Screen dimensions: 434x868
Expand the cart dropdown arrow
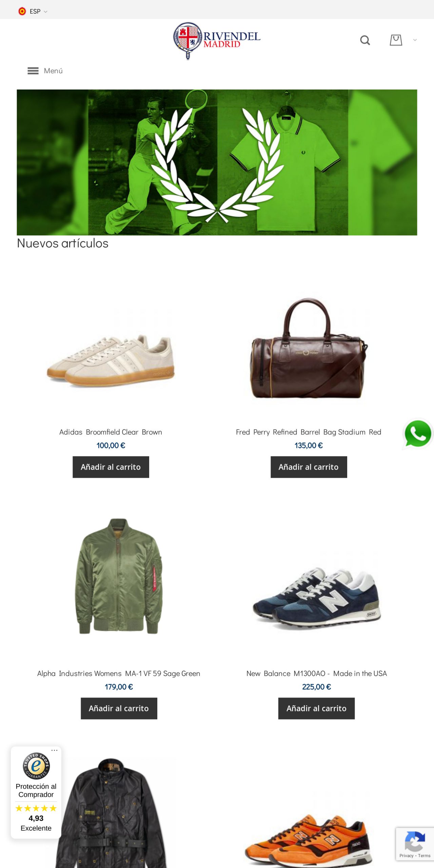(x=415, y=40)
